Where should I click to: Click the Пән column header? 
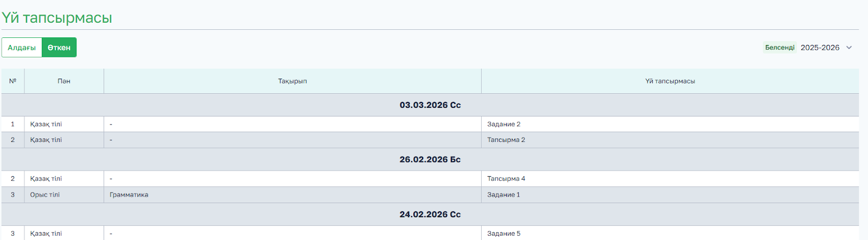click(64, 81)
